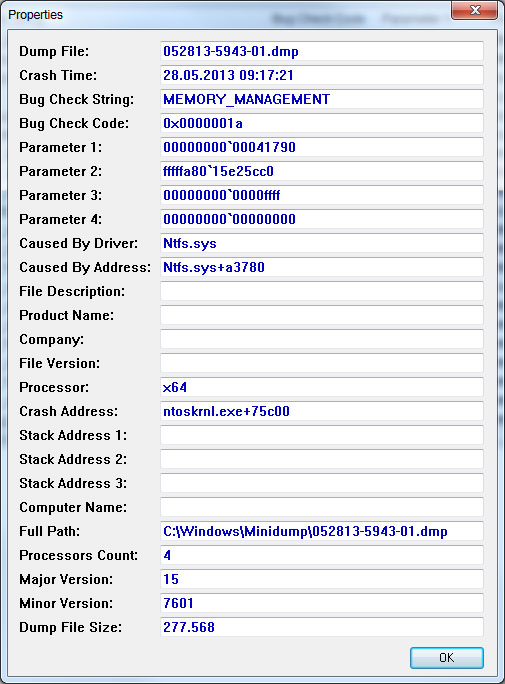This screenshot has height=684, width=505.
Task: Click the empty Company field
Action: pyautogui.click(x=322, y=339)
